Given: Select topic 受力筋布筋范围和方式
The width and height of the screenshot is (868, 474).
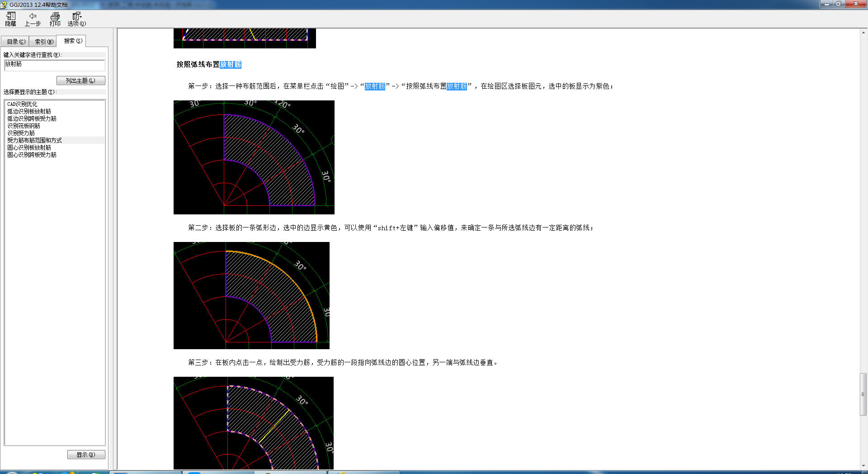Looking at the screenshot, I should 35,140.
